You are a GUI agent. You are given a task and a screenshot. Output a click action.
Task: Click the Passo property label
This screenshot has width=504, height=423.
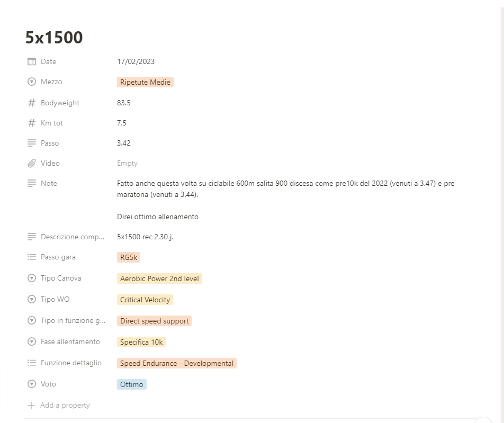tap(50, 143)
